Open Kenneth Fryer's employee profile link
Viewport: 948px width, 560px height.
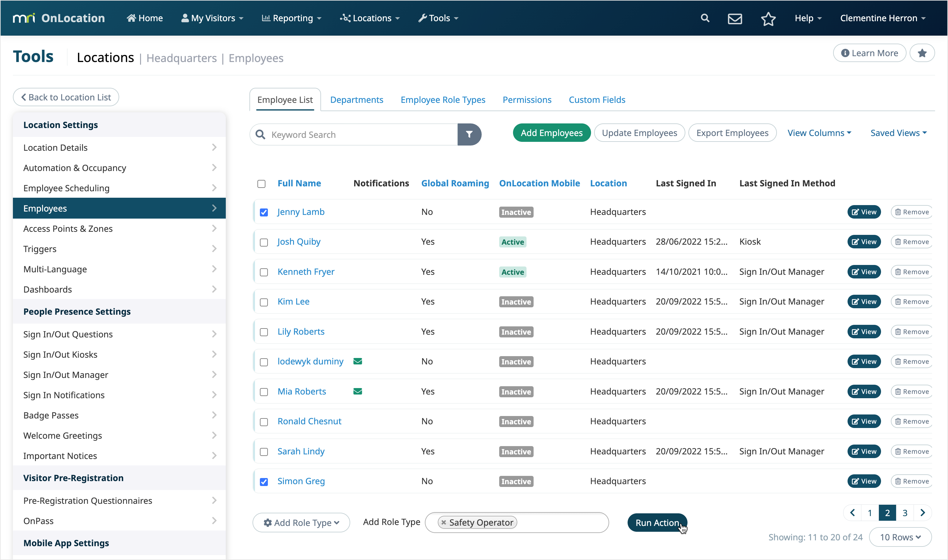click(x=305, y=271)
